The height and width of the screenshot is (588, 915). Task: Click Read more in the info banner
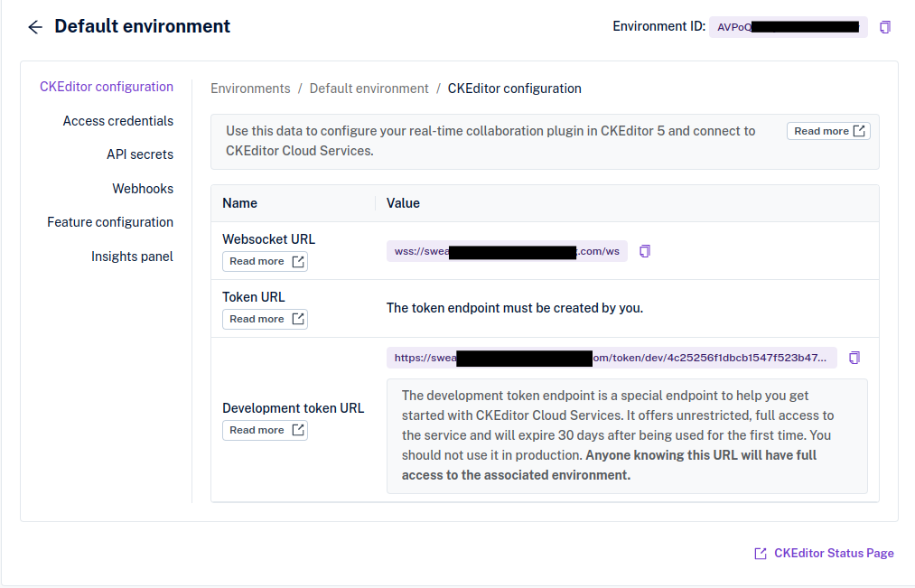coord(828,131)
